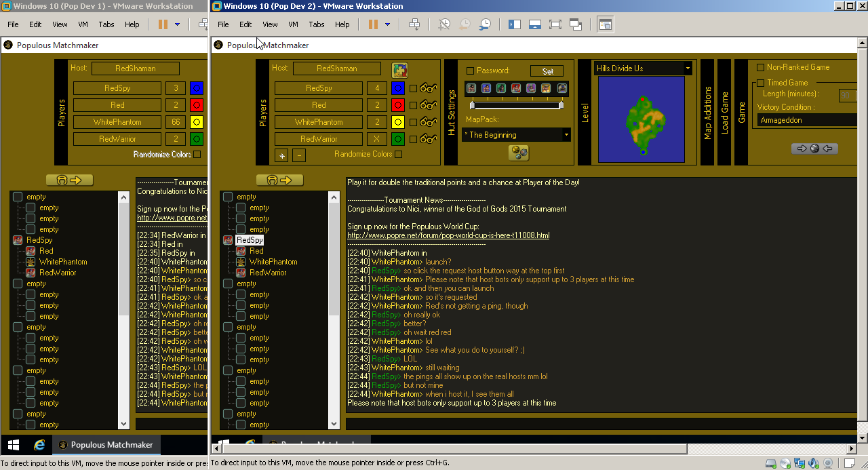Image resolution: width=868 pixels, height=470 pixels.
Task: Open the Populous World Cup forum link
Action: point(448,235)
